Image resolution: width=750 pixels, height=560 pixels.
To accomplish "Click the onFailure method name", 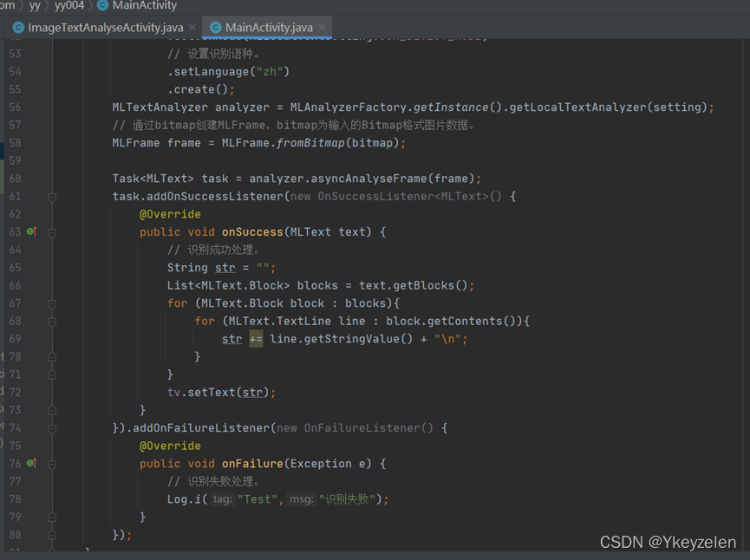I will 252,464.
